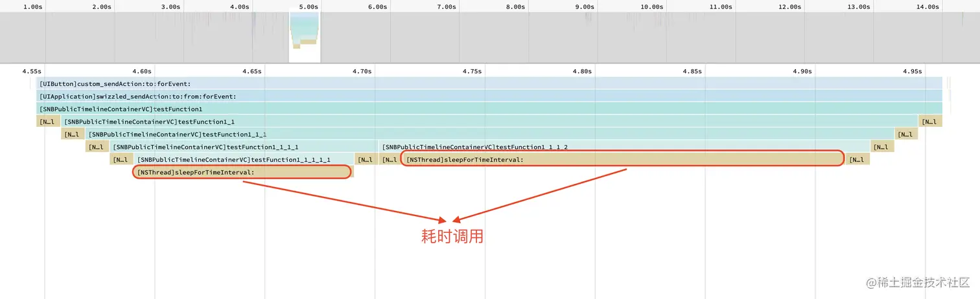The image size is (980, 299).
Task: Click the 9.00s mark on the overview ruler
Action: click(585, 6)
